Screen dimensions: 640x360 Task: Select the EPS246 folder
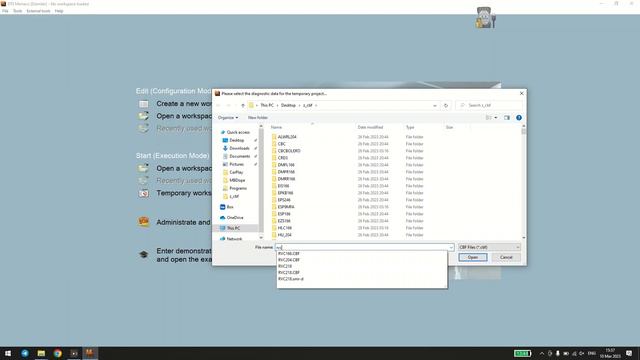tap(284, 200)
